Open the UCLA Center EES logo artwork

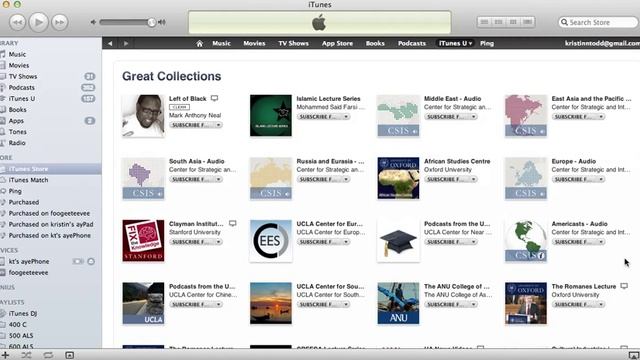tap(271, 241)
